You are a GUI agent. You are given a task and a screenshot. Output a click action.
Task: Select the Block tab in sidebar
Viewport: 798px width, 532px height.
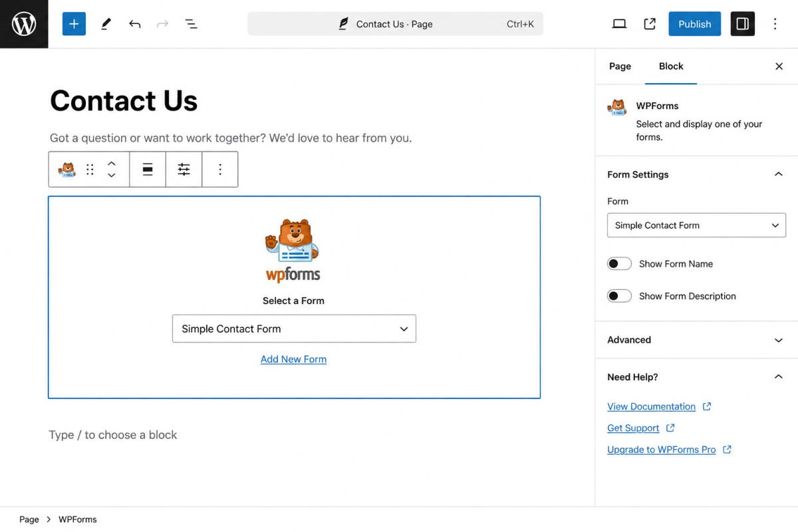coord(671,66)
